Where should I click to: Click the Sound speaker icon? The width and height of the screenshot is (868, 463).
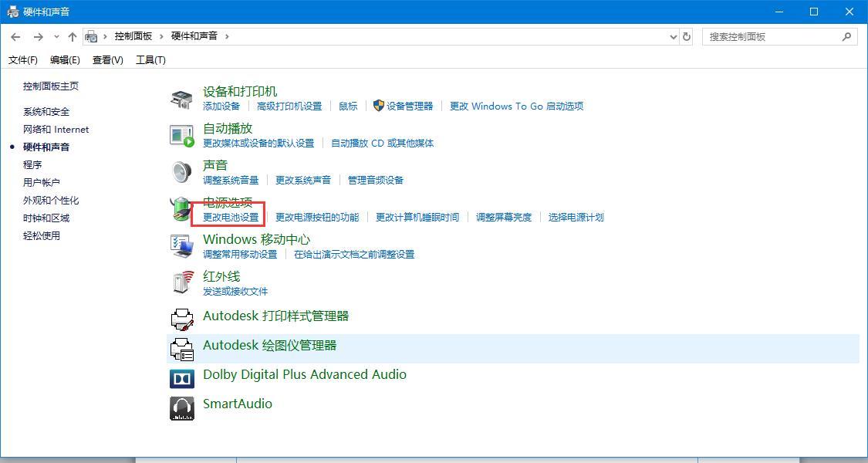pyautogui.click(x=181, y=172)
